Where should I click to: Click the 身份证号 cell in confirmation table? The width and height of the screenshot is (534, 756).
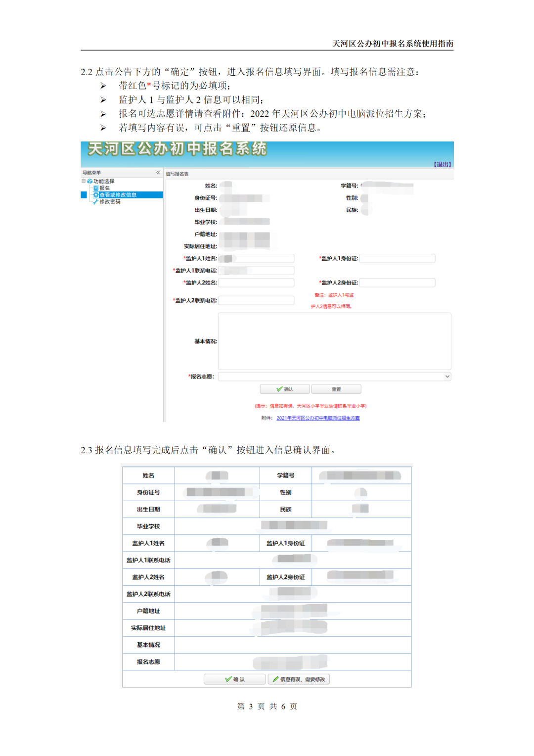coord(148,492)
